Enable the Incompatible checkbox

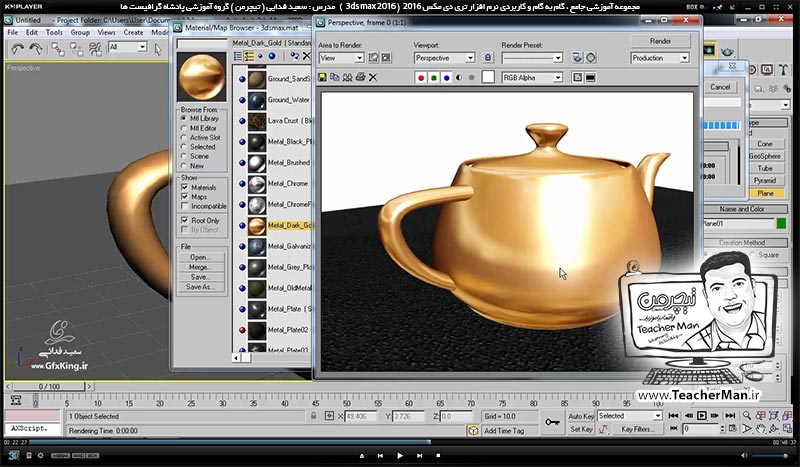pos(185,206)
